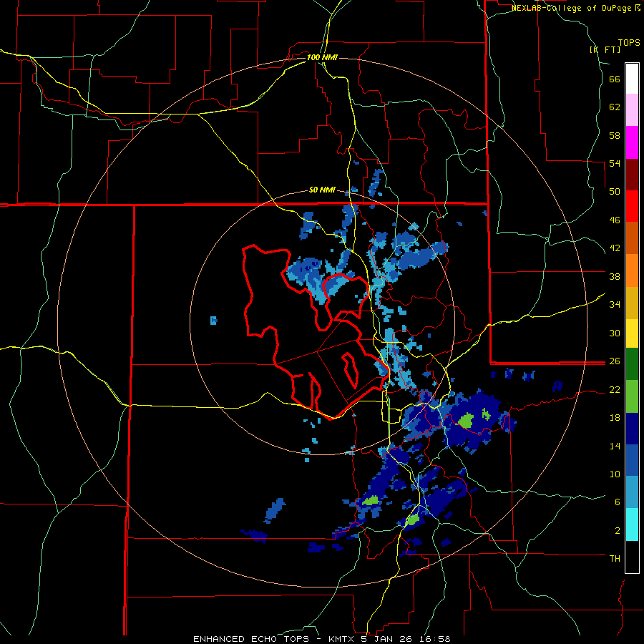Click the light pink legend swatch

pos(632,110)
